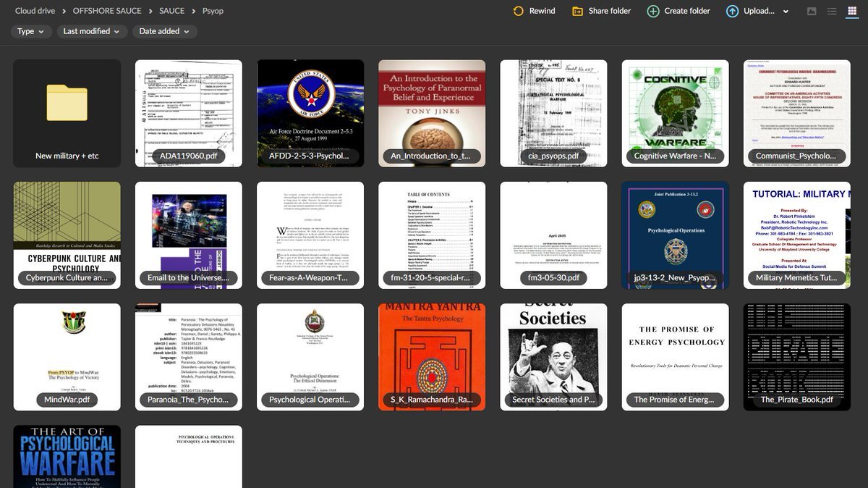The height and width of the screenshot is (488, 868).
Task: Select the grid view icon
Action: (852, 12)
